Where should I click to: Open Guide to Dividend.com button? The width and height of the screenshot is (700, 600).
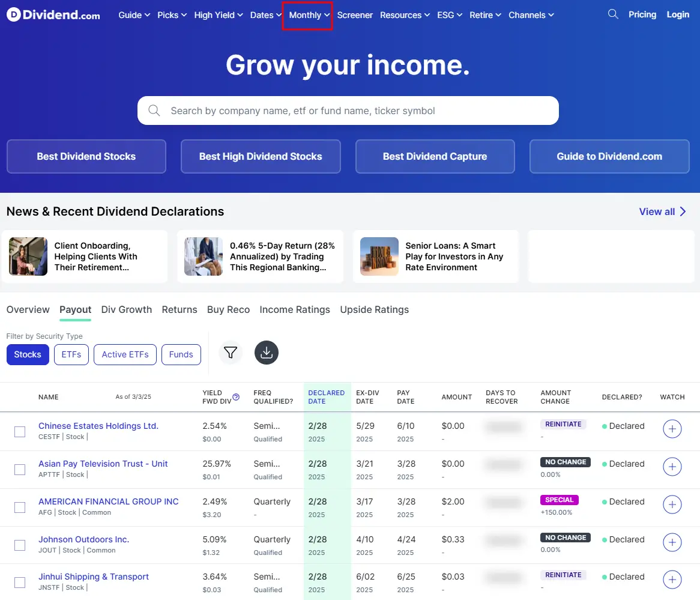(609, 156)
